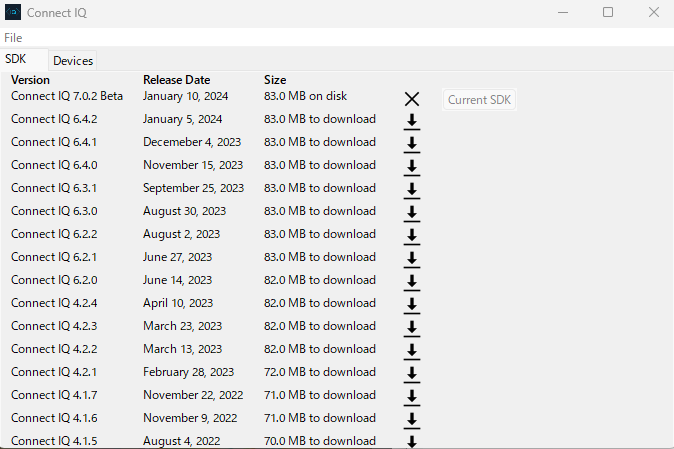
Task: Click the Current SDK button
Action: 480,100
